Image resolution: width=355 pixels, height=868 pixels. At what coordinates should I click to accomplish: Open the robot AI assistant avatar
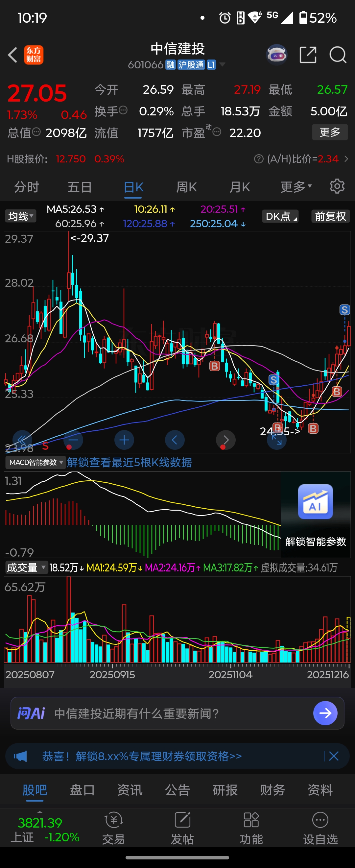point(276,54)
